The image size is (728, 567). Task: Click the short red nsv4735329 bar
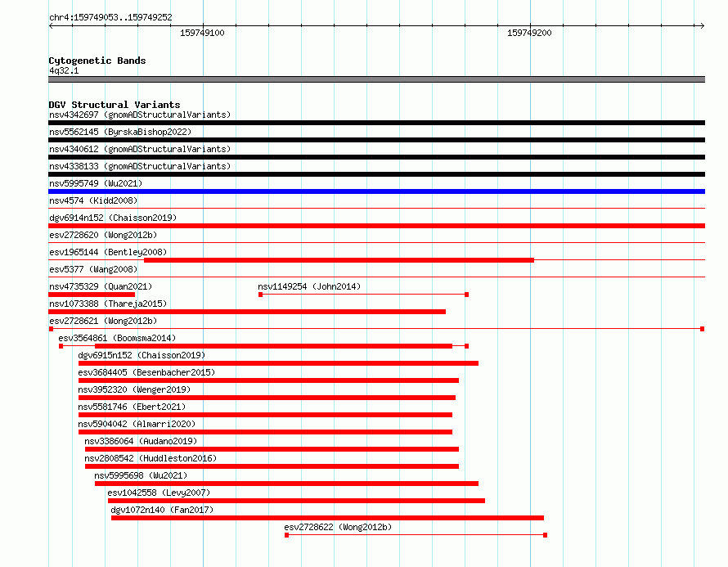[x=92, y=295]
